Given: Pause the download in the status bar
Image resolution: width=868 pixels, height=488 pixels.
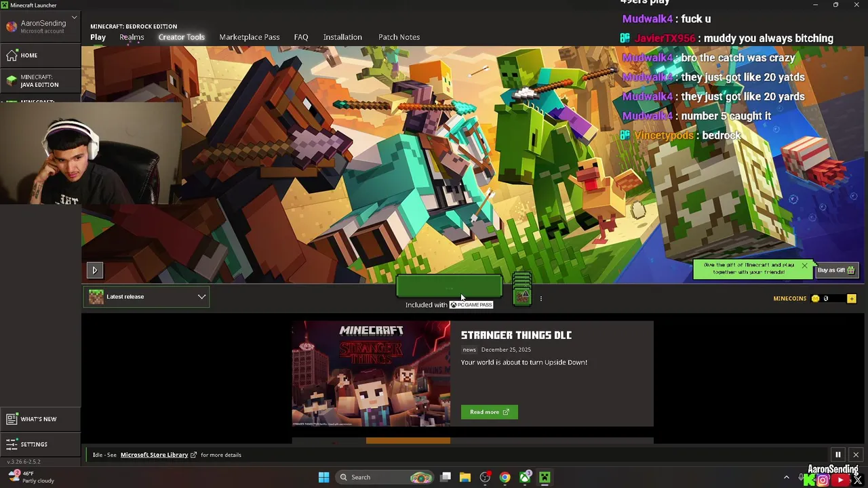Looking at the screenshot, I should coord(837,455).
